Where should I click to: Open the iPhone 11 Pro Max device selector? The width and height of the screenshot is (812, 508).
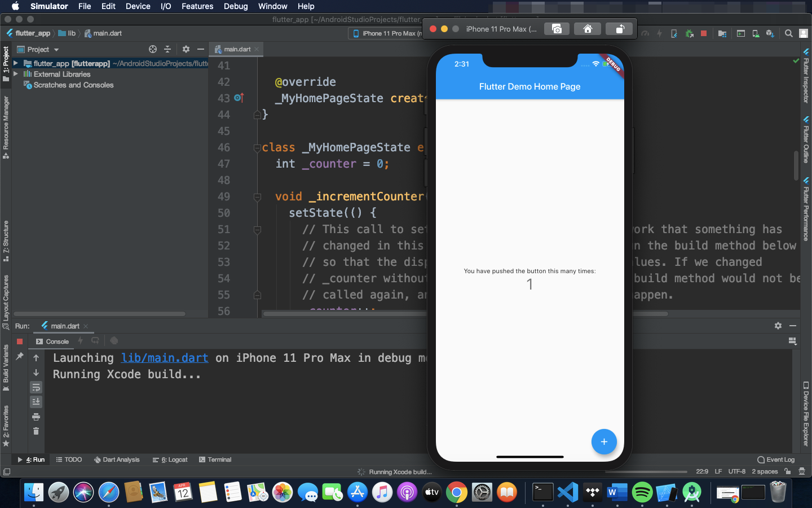point(389,33)
